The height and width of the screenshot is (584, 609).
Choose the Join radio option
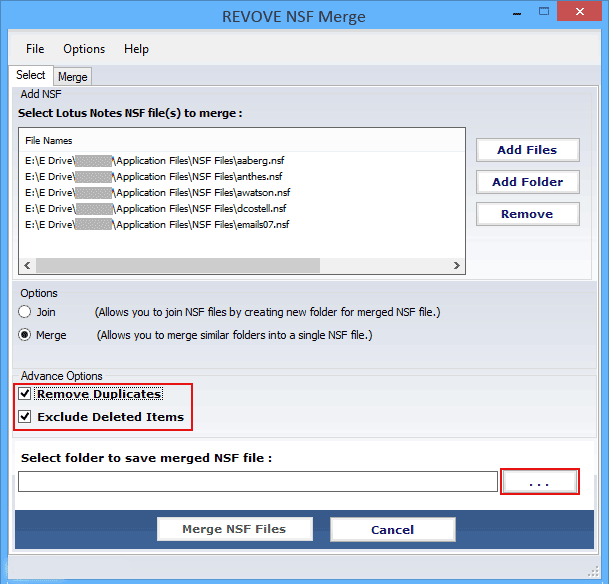pyautogui.click(x=24, y=312)
